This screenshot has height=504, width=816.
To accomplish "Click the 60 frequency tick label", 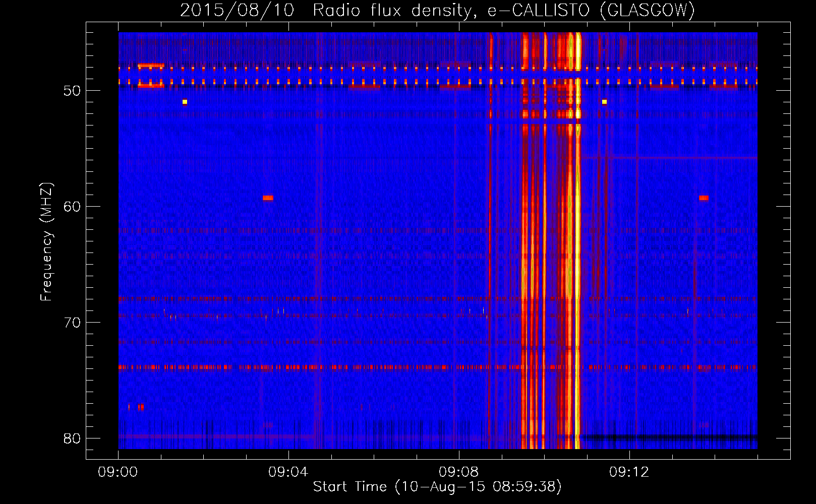I will pyautogui.click(x=72, y=207).
